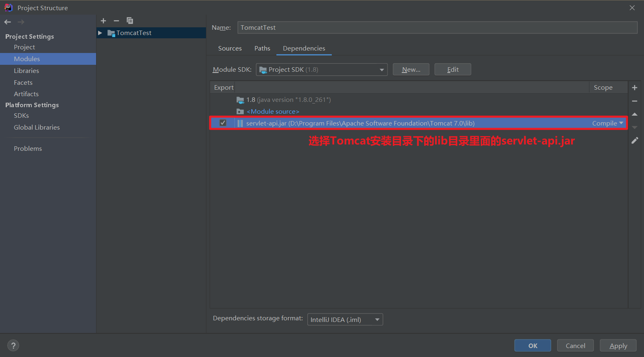Switch to the Sources tab
The image size is (644, 357).
coord(230,48)
